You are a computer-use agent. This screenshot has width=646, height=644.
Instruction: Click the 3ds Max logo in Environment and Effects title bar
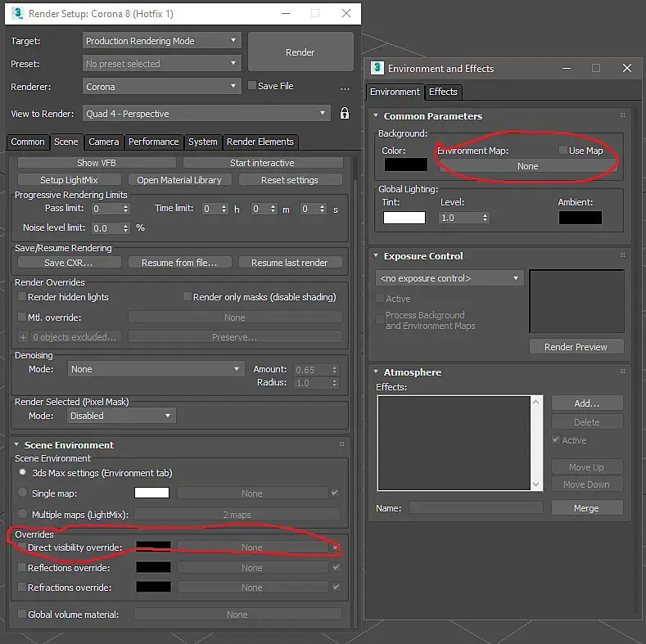tap(377, 68)
